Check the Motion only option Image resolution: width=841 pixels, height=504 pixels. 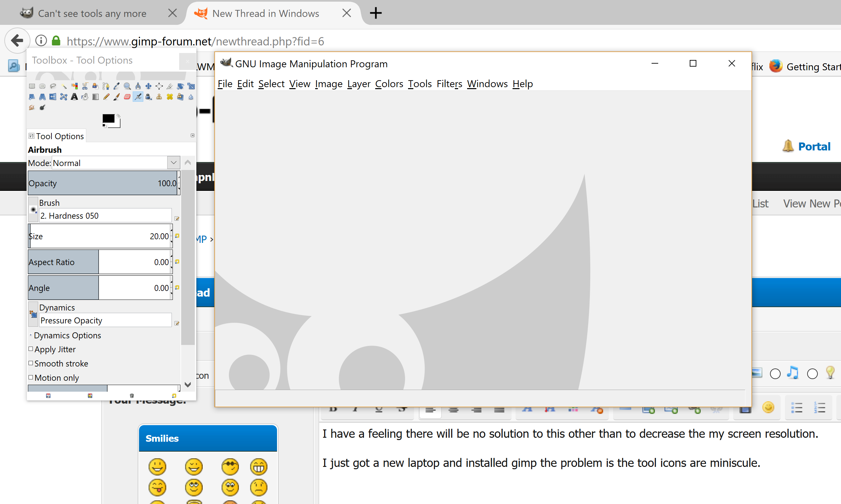[x=31, y=377]
